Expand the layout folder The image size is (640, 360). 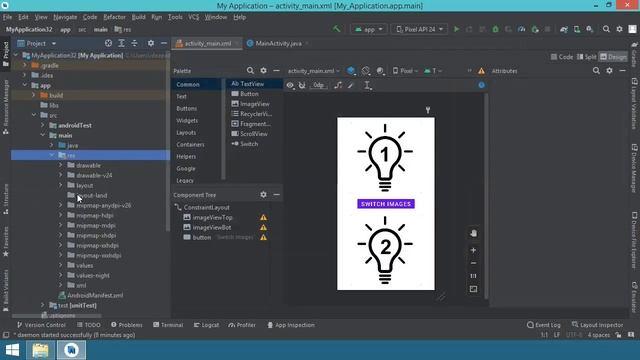61,185
